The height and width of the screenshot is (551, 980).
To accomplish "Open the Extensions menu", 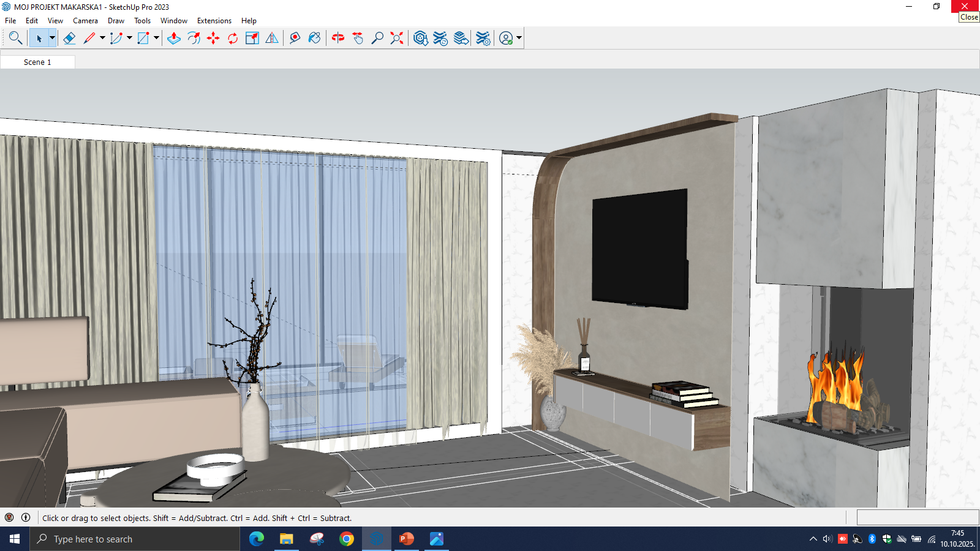I will (214, 21).
